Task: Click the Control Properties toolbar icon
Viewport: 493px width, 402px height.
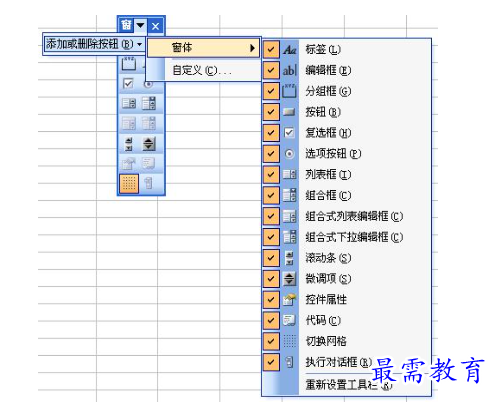Action: pyautogui.click(x=129, y=164)
